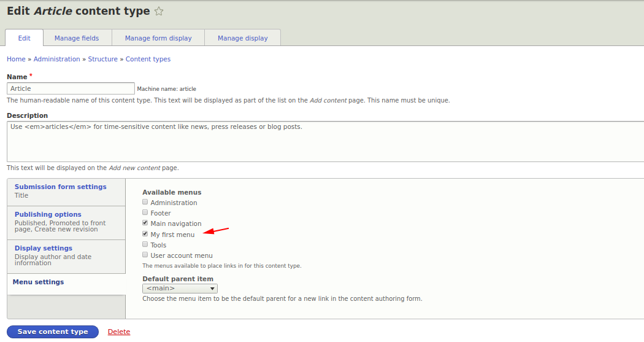
Task: Open Structure breadcrumb link
Action: tap(102, 59)
